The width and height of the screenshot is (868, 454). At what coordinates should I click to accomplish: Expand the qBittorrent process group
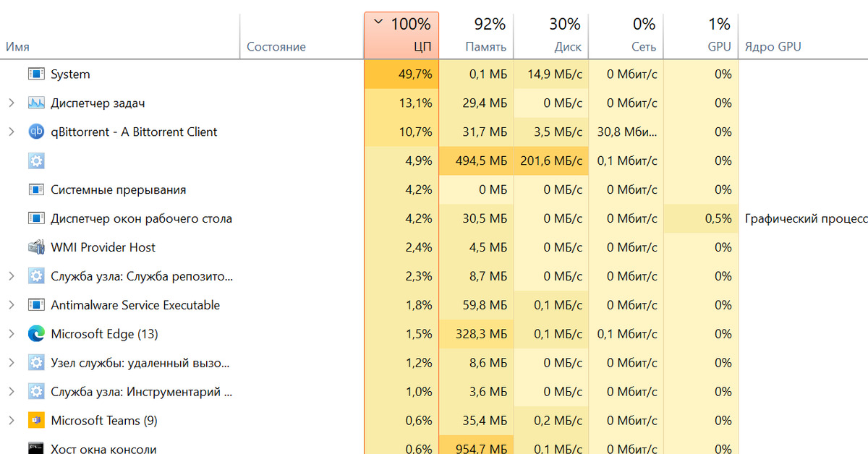[11, 132]
